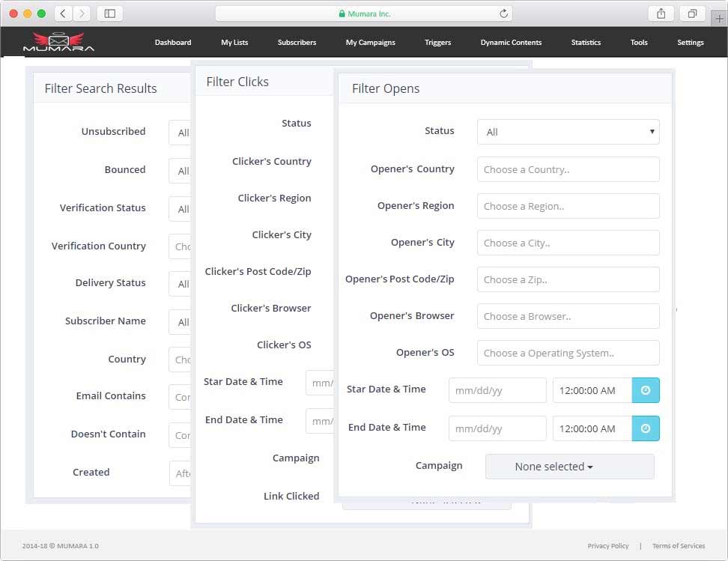Screen dimensions: 728x561
Task: Click the browser forward arrow icon
Action: [81, 13]
